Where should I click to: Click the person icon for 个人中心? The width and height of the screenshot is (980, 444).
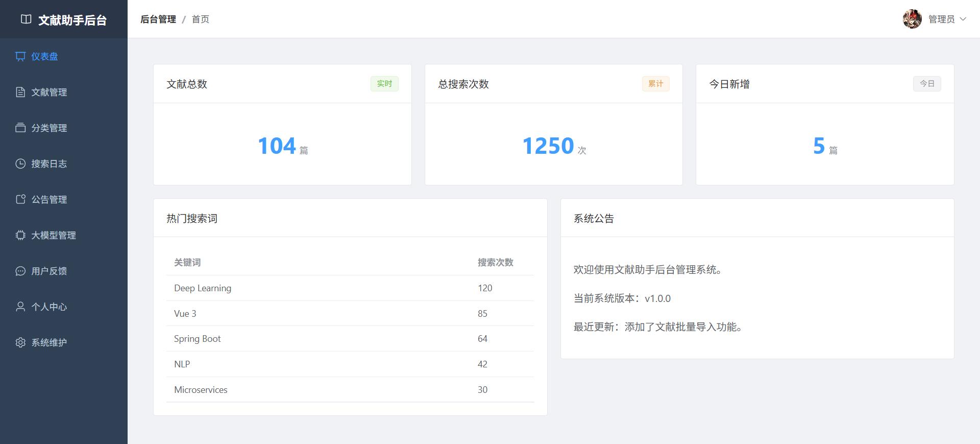20,307
